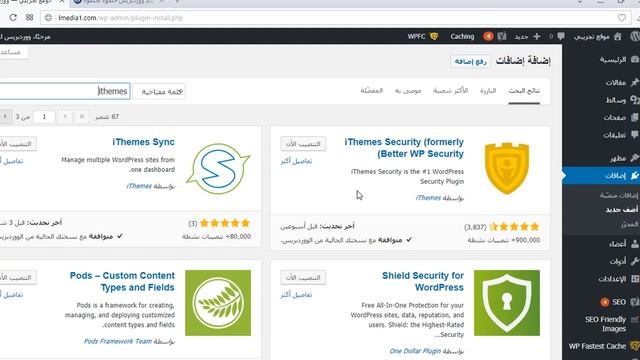Image resolution: width=640 pixels, height=360 pixels.
Task: Open Pods Custom Content Types title
Action: tap(122, 281)
